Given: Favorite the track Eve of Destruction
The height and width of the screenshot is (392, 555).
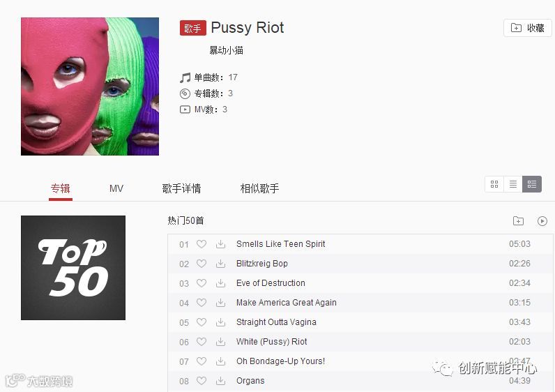Looking at the screenshot, I should click(x=202, y=283).
